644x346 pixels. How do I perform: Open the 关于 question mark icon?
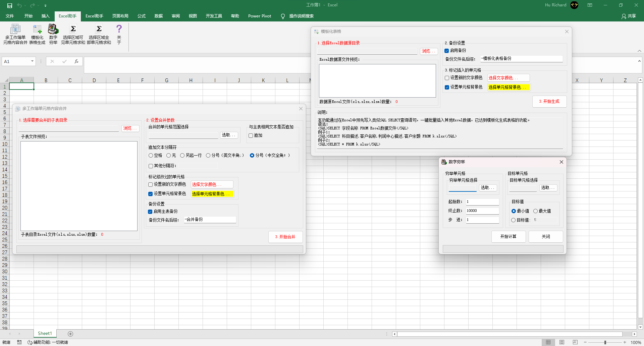[119, 33]
